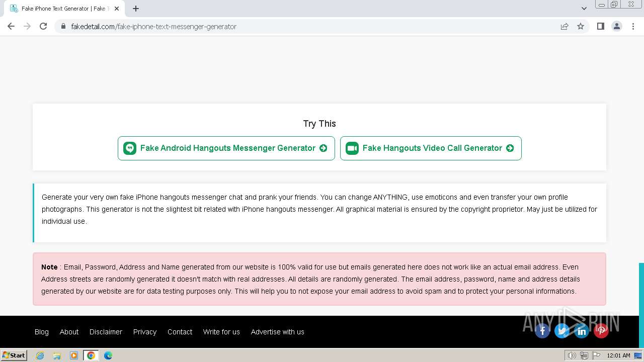Launch Microsoft Edge from taskbar
This screenshot has width=644, height=362.
(x=108, y=355)
